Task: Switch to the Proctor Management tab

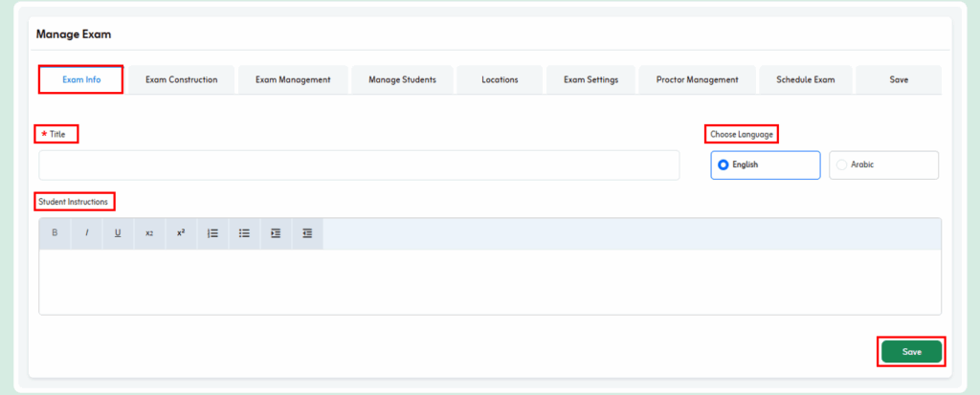Action: pos(697,79)
